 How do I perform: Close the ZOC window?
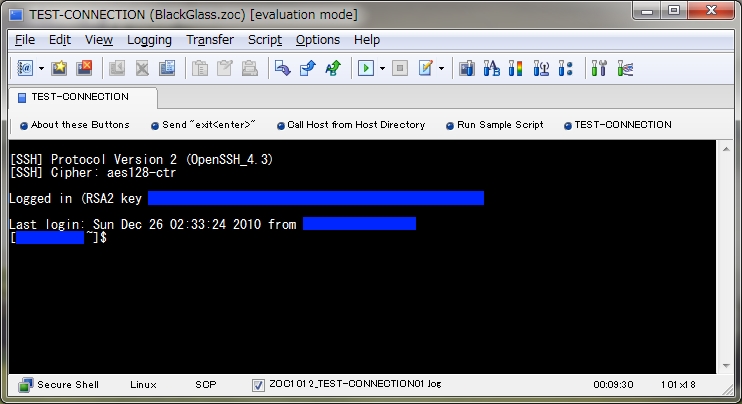711,10
